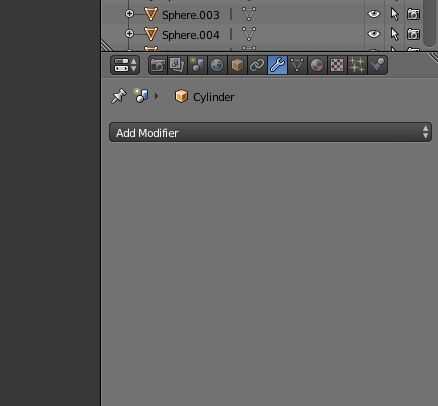Open the Constraints properties tab
Viewport: 438px width, 406px height.
[x=257, y=65]
